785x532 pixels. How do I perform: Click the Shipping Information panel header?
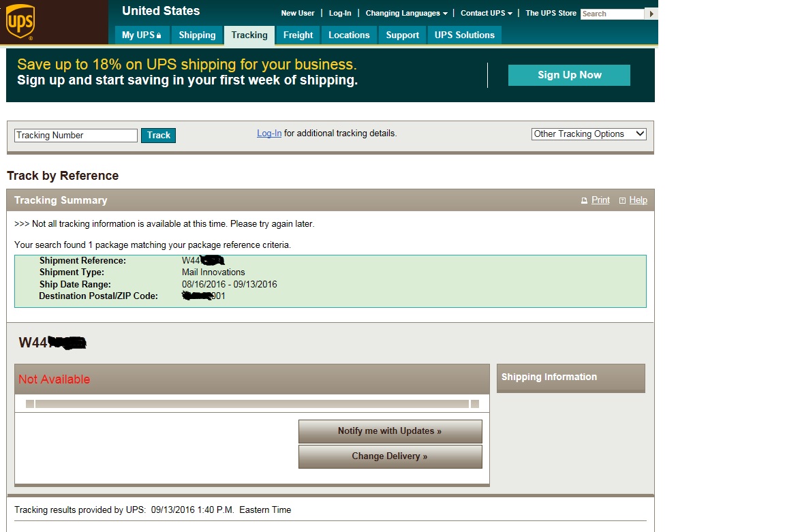(571, 378)
